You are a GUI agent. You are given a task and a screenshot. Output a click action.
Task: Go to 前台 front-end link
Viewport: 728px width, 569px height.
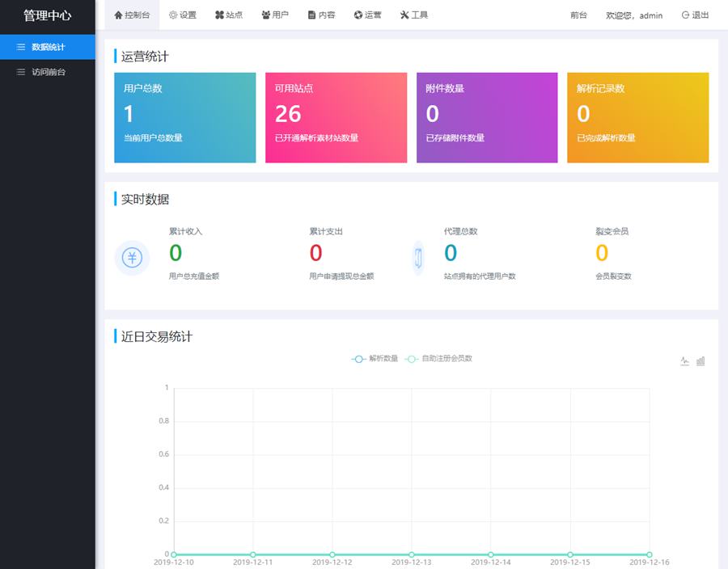click(578, 15)
